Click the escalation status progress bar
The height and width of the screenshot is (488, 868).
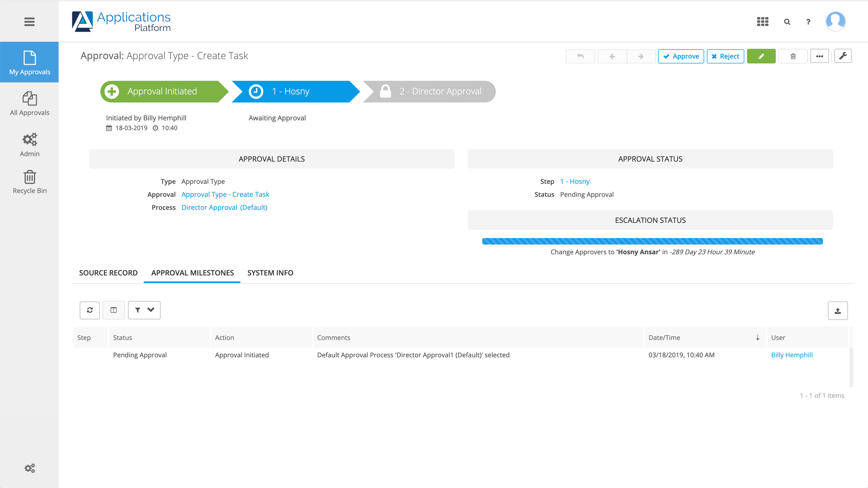tap(652, 241)
